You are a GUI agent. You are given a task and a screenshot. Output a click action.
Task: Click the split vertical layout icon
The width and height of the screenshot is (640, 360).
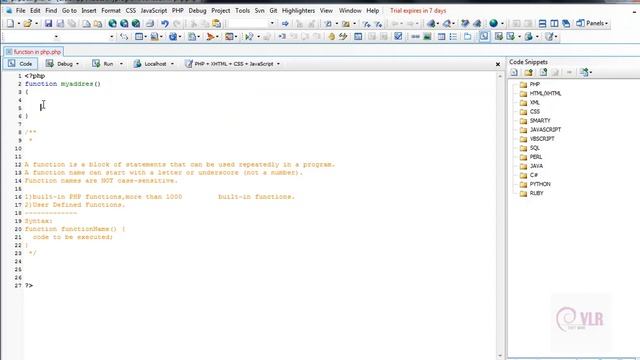click(554, 24)
